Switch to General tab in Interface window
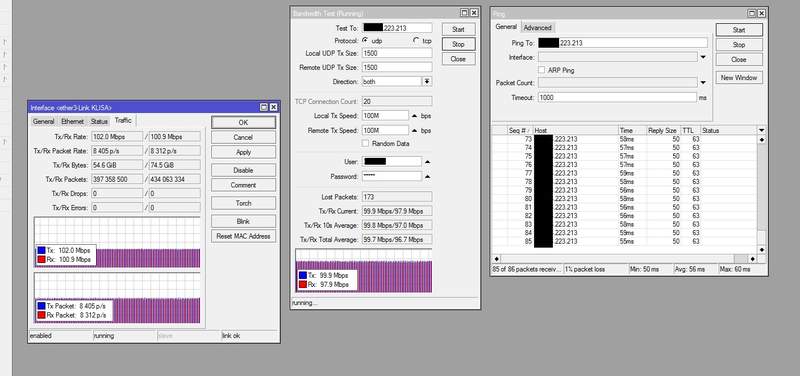Screen dimensions: 800x376 click(x=43, y=121)
